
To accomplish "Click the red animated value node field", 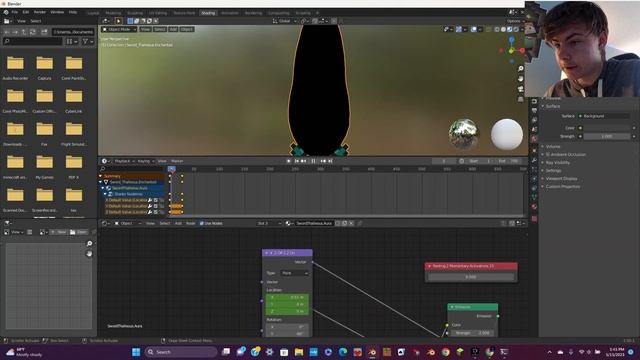I will click(471, 277).
